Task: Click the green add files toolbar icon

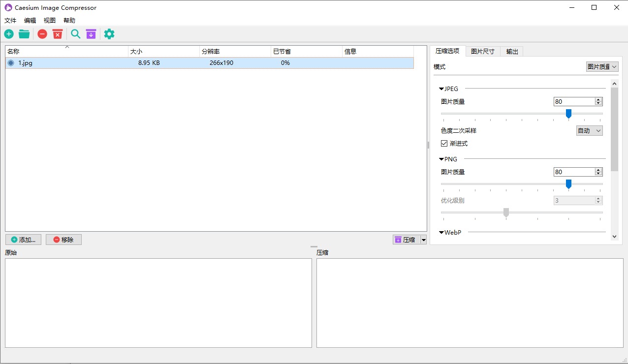Action: click(x=9, y=34)
